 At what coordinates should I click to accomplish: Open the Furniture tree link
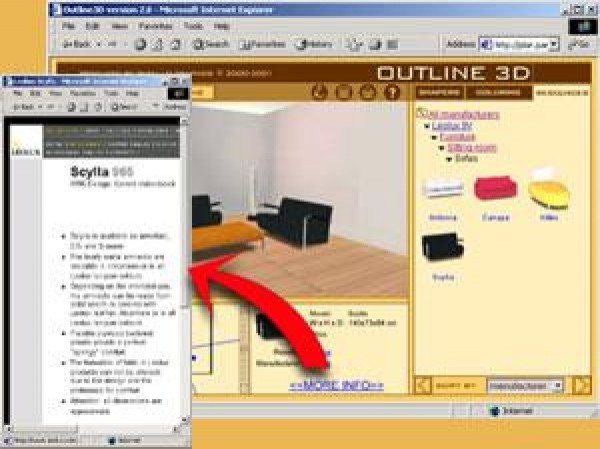[x=458, y=137]
